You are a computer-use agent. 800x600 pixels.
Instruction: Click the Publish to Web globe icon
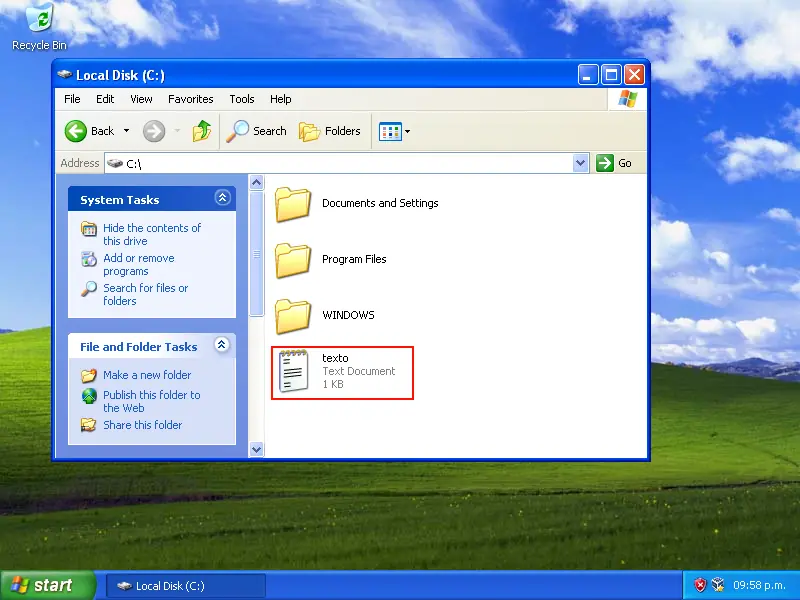point(89,396)
